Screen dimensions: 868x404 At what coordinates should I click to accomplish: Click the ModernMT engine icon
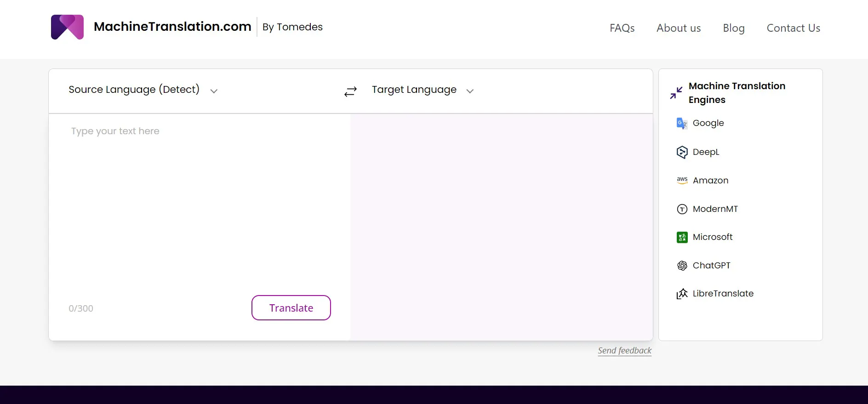coord(682,209)
